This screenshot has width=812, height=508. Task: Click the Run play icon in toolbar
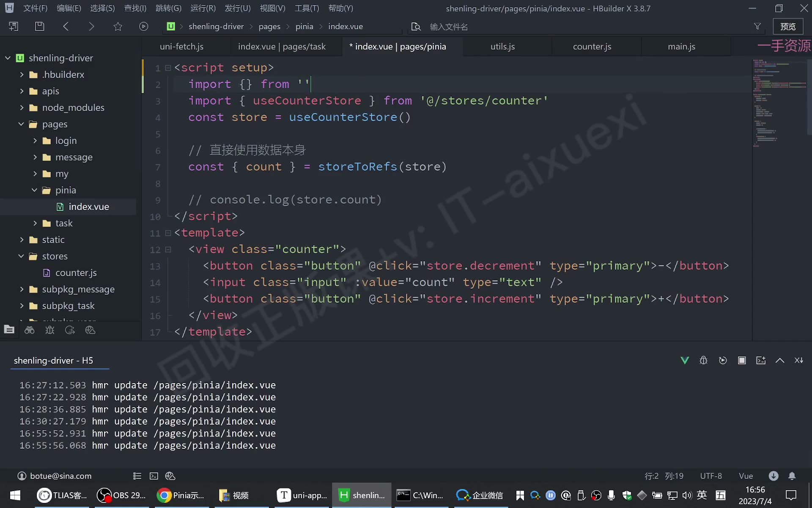[144, 26]
